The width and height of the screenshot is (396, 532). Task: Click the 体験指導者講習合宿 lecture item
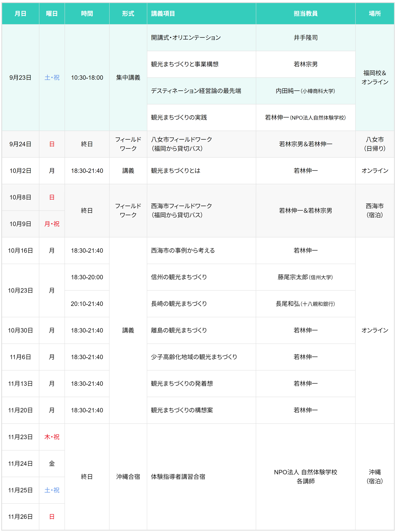coord(178,477)
